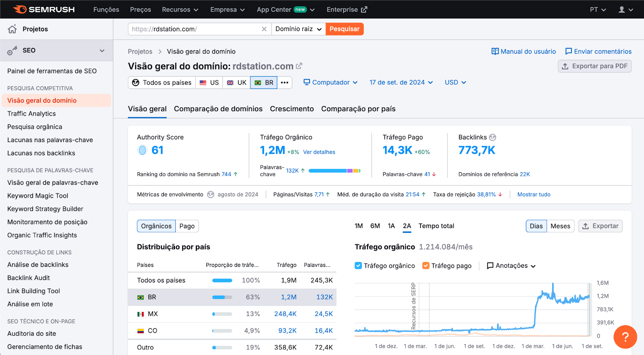The image size is (644, 355).
Task: Click the globe icon for Todos os países
Action: (x=136, y=83)
